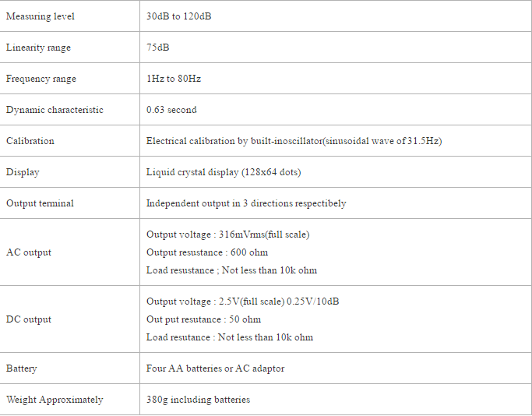Click the electrical calibration description text

[x=294, y=141]
